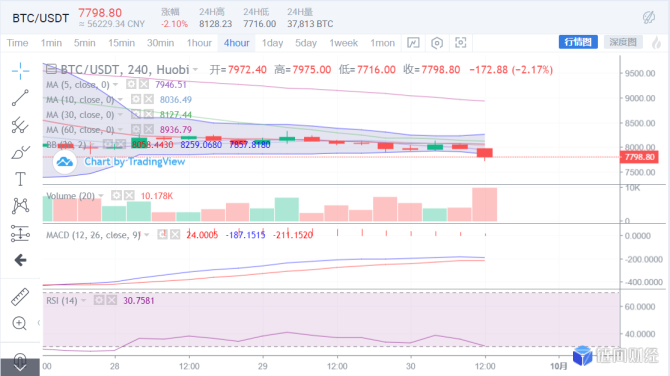Click the fullscreen screenshot icon in toolbar
This screenshot has height=376, width=670.
point(461,43)
